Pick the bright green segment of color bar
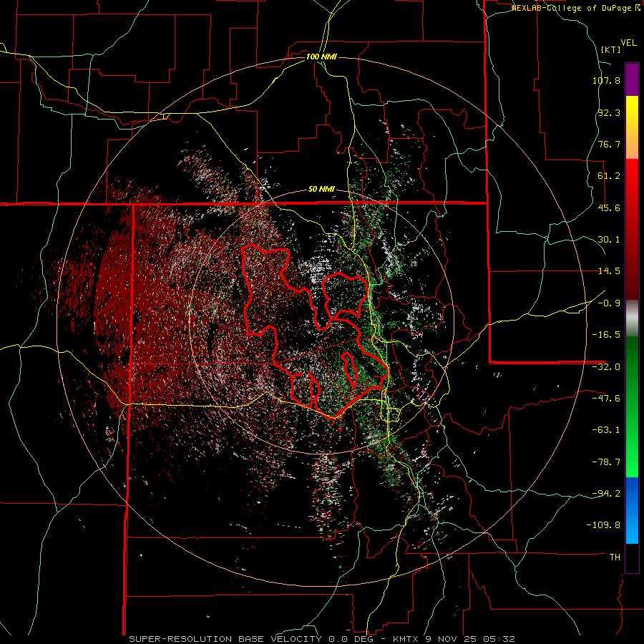 (x=632, y=406)
